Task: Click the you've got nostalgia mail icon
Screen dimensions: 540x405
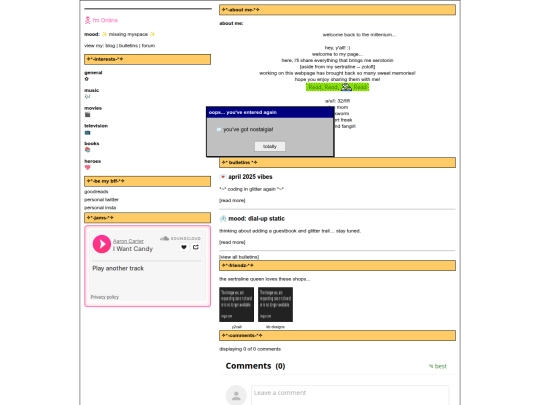Action: (x=219, y=129)
